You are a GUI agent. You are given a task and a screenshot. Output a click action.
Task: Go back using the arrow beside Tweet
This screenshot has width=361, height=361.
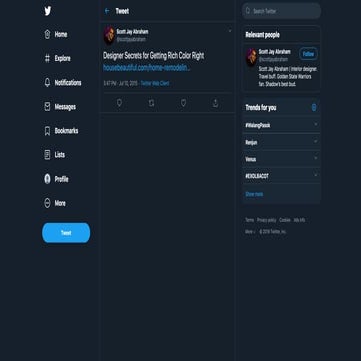(x=107, y=11)
